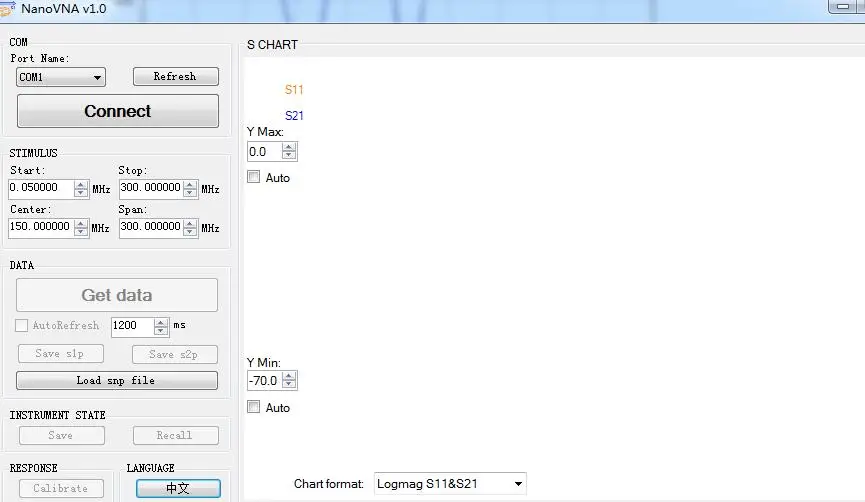The image size is (865, 502).
Task: Click the refresh interval 1200 ms field
Action: click(132, 326)
